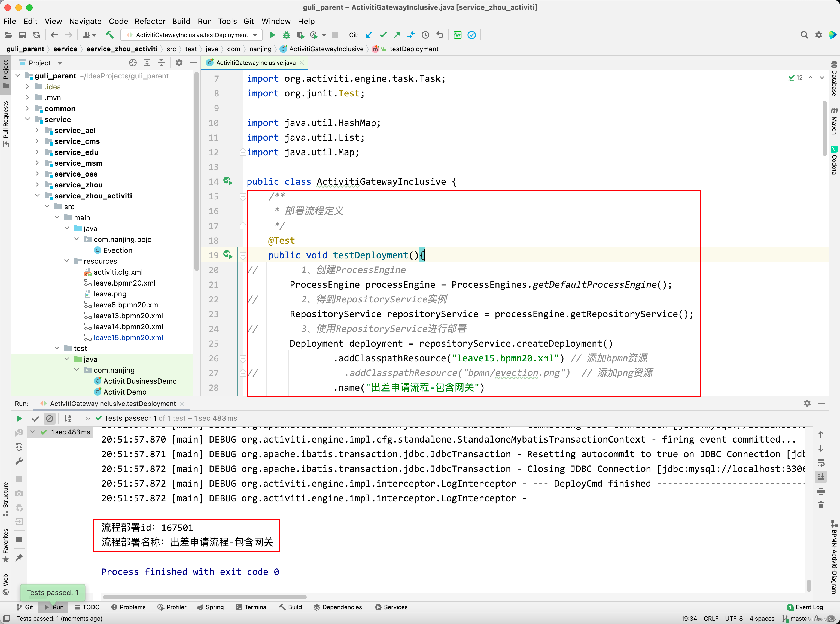Clear console with trash icon

[821, 505]
